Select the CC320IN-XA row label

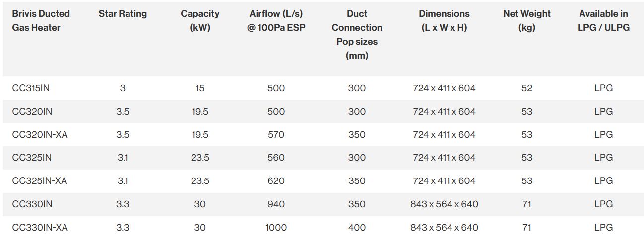coord(40,134)
